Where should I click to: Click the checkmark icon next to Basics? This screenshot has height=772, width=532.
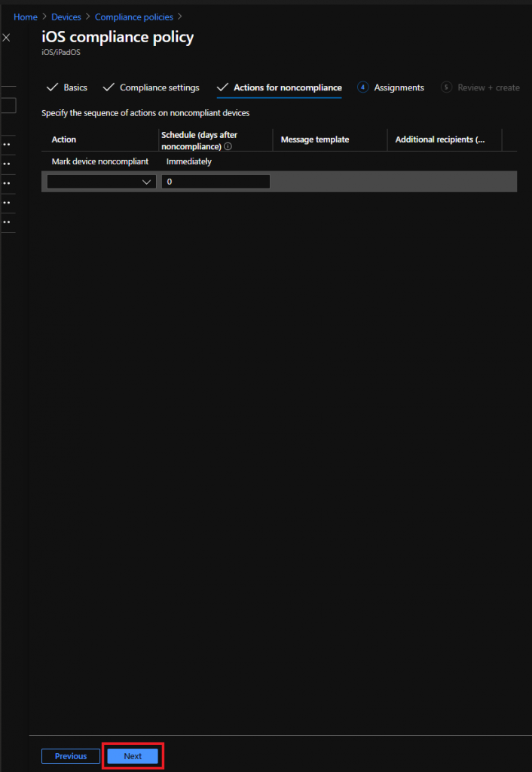52,87
